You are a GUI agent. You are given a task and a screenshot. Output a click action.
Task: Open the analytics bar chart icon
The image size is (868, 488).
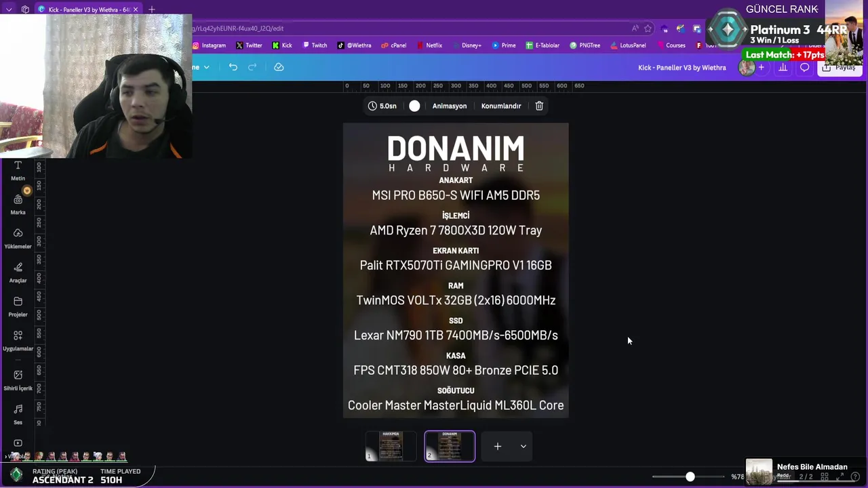tap(783, 67)
